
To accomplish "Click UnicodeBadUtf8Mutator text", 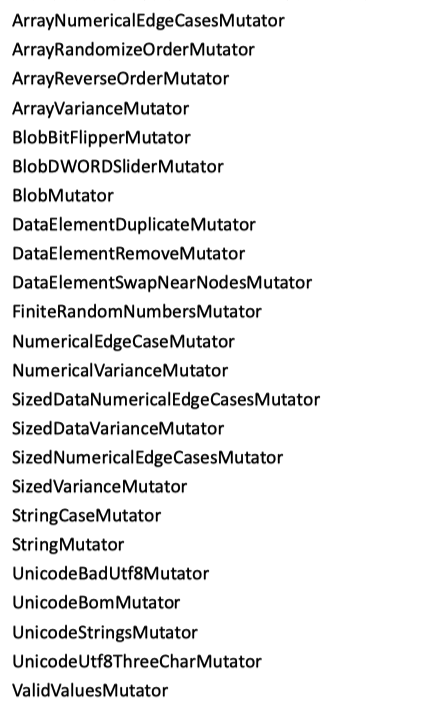I will click(111, 574).
